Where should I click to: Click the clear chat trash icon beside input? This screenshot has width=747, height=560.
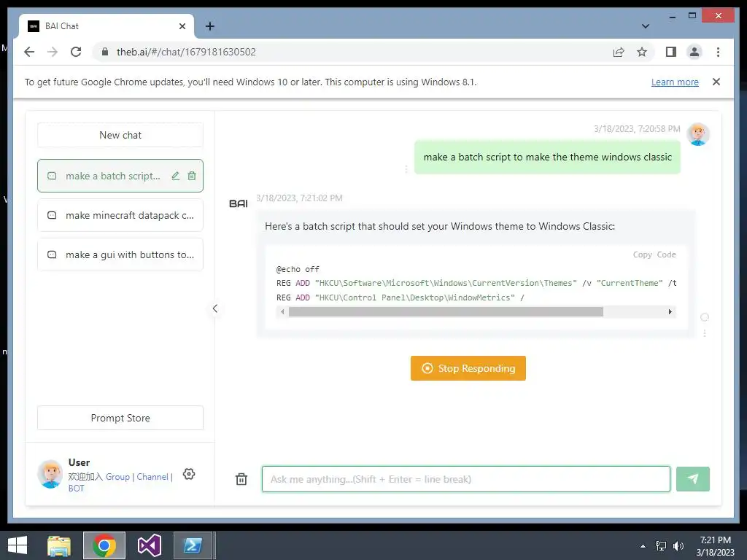tap(241, 479)
